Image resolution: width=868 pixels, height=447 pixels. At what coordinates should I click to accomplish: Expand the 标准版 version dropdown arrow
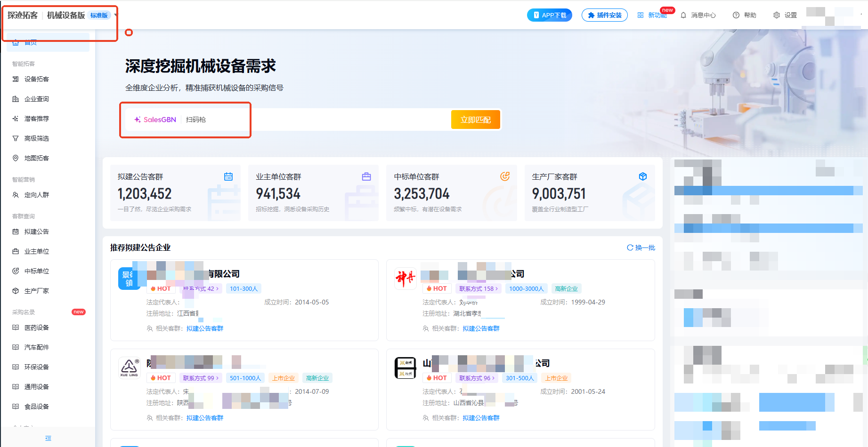pos(115,15)
